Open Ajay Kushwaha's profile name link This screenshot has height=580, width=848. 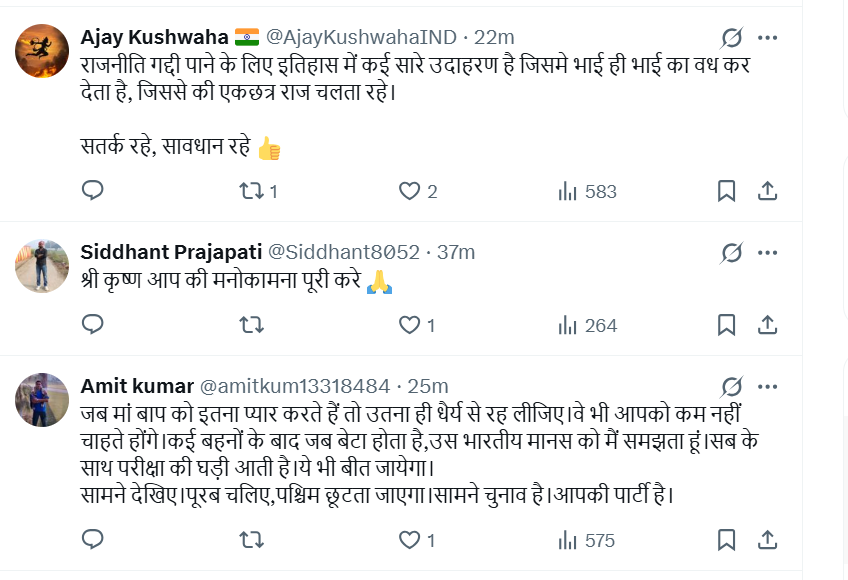[153, 37]
